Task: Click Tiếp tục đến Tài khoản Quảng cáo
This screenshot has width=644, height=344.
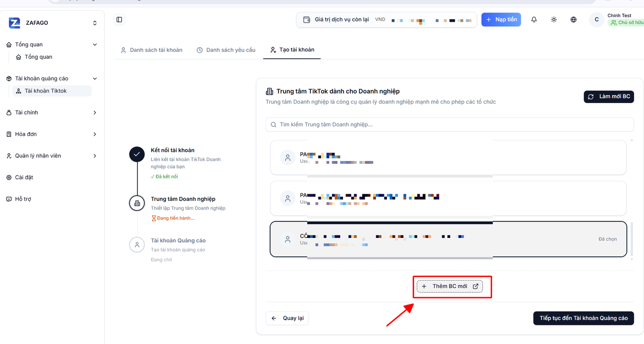Action: (x=584, y=318)
